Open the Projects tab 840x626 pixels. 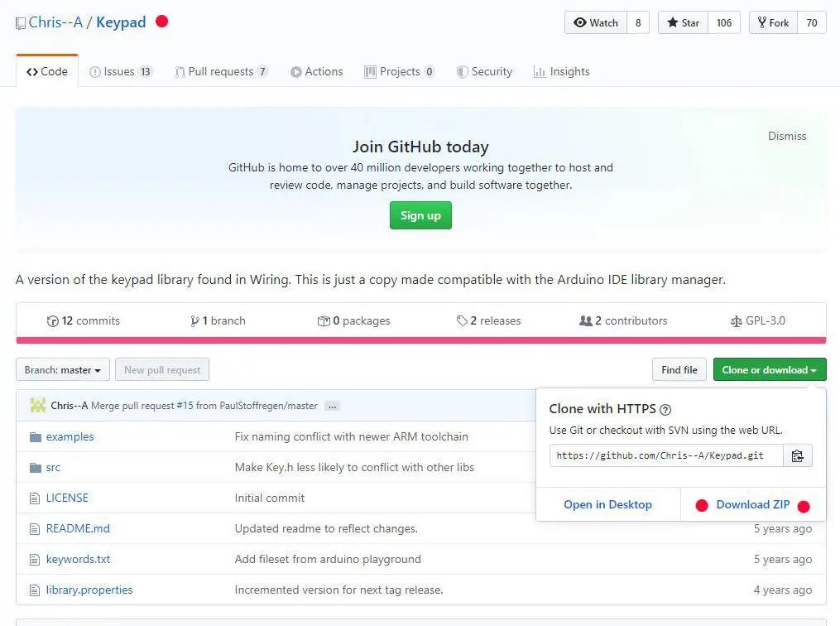point(399,71)
